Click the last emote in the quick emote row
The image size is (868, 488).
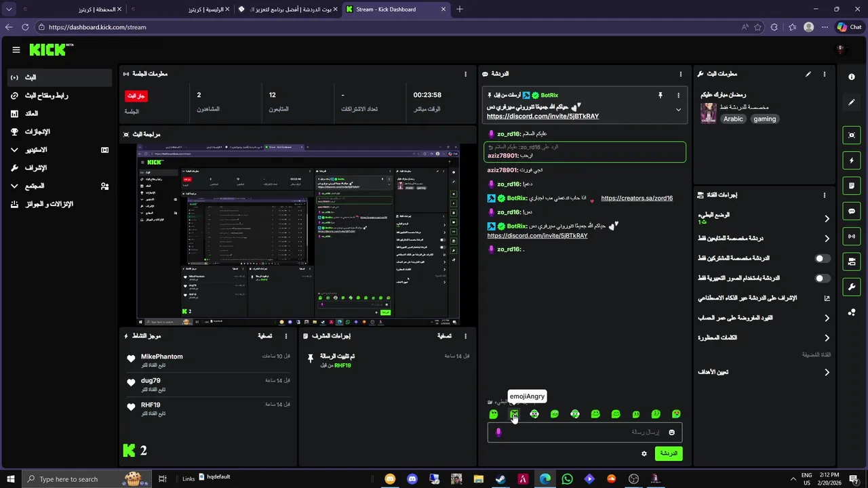pyautogui.click(x=676, y=414)
